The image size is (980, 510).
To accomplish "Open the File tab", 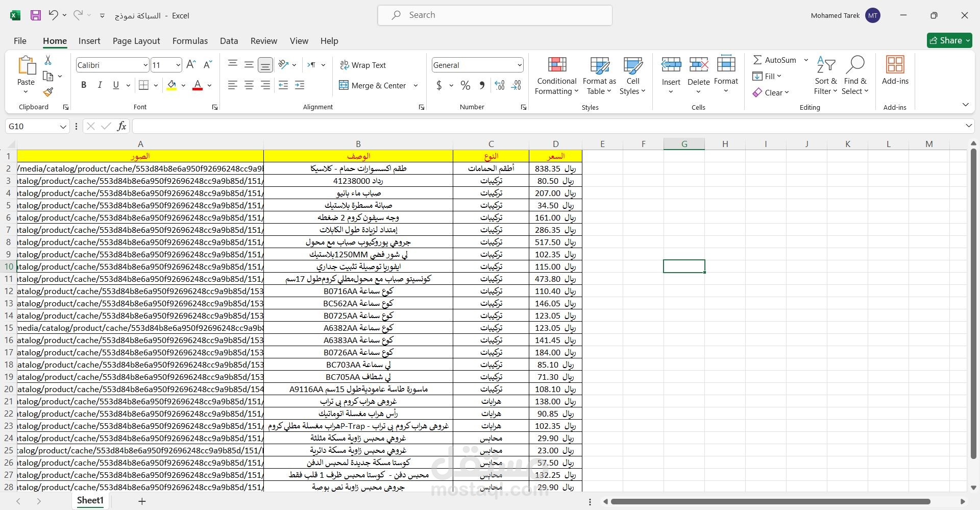I will click(x=20, y=41).
